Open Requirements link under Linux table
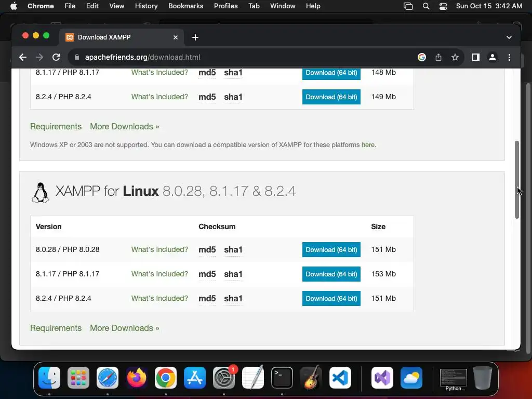532x399 pixels. [x=56, y=328]
